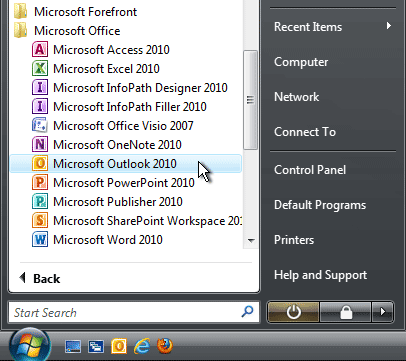The image size is (406, 361).
Task: Click the InfoPath Designer 2010 icon
Action: [x=40, y=88]
